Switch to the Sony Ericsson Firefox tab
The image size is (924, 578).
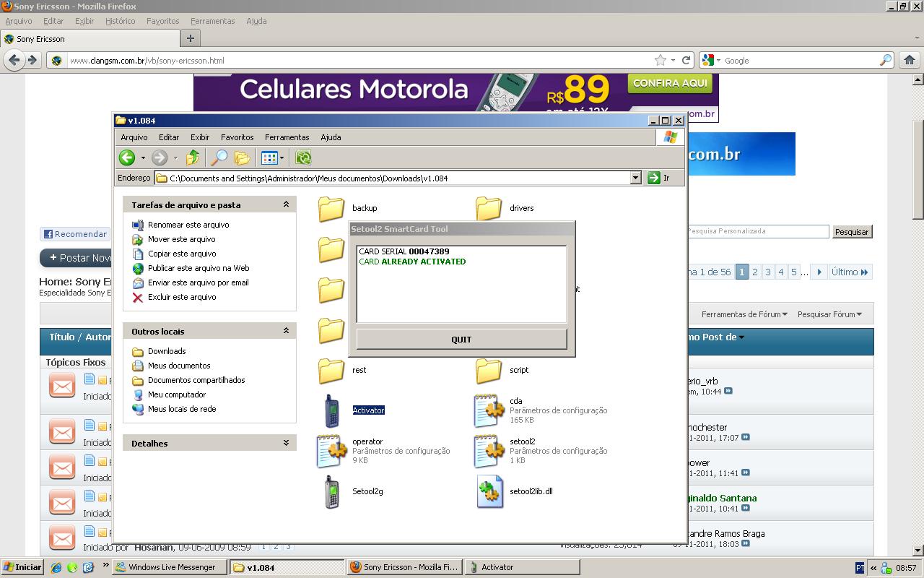click(x=90, y=39)
